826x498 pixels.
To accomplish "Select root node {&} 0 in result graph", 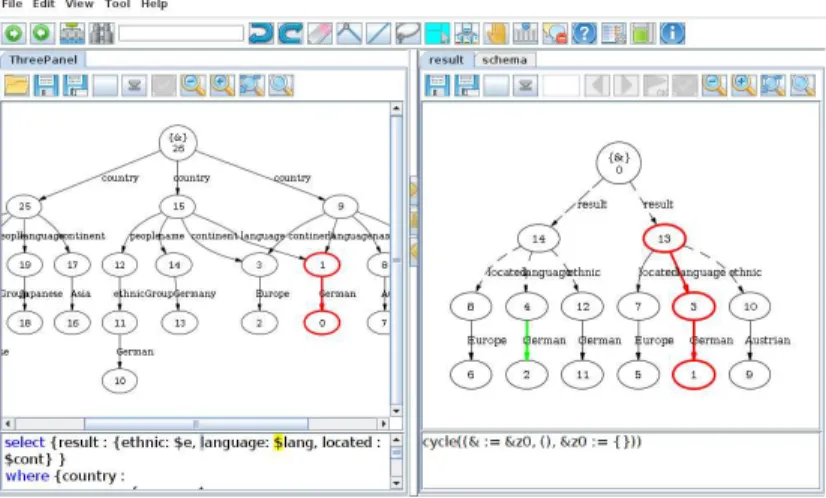I will [618, 163].
